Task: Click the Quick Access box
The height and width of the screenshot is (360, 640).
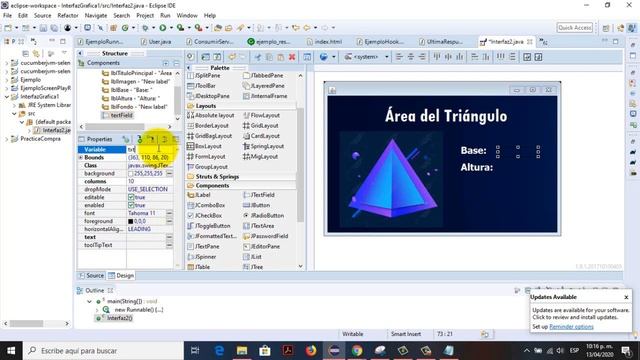Action: [x=575, y=27]
